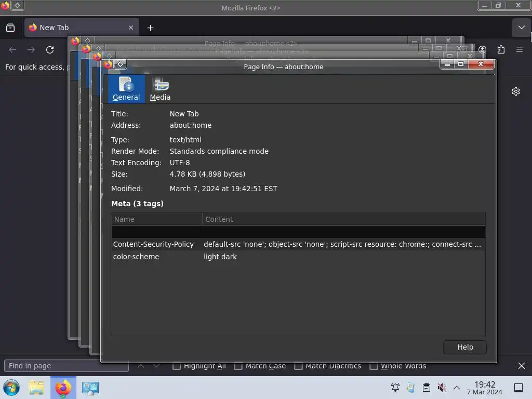The image size is (532, 399).
Task: Minimize the Mozilla Firefox main window
Action: click(485, 5)
